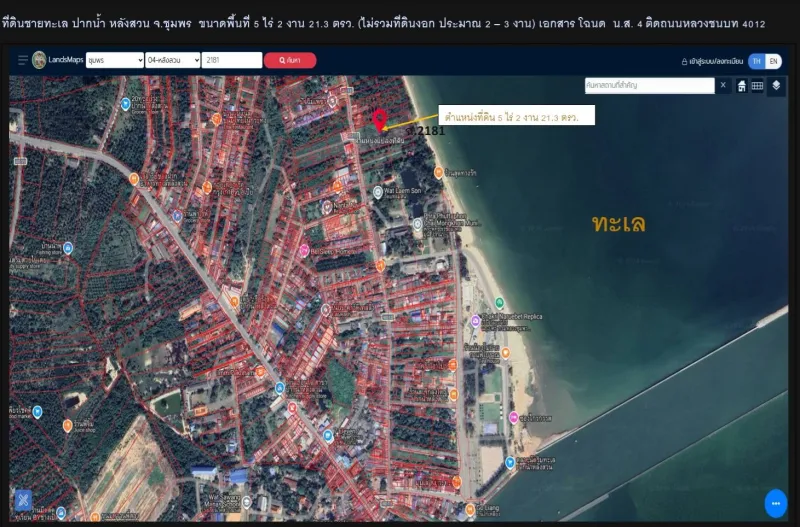The image size is (800, 527).
Task: Click the red location pin on parcel 2181
Action: click(x=379, y=120)
